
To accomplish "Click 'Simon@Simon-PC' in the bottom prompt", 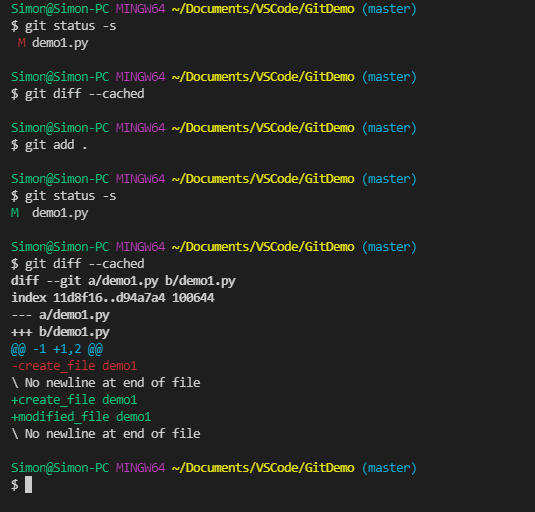I will [x=60, y=468].
